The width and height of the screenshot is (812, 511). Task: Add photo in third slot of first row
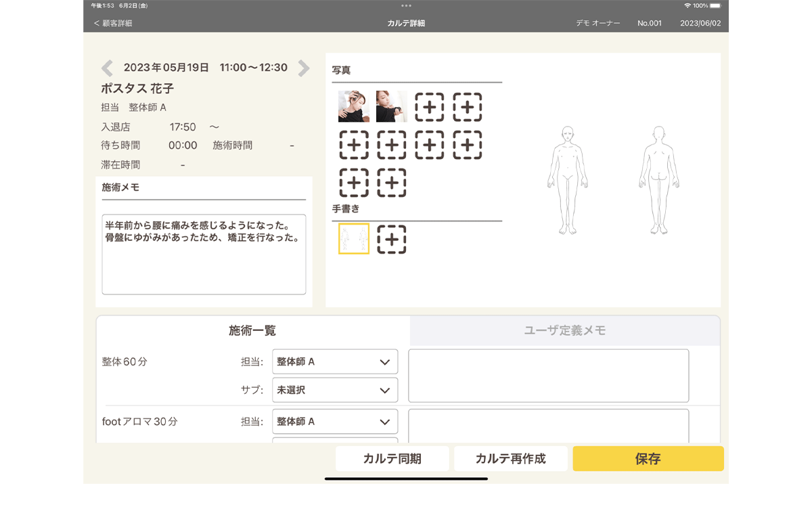430,107
